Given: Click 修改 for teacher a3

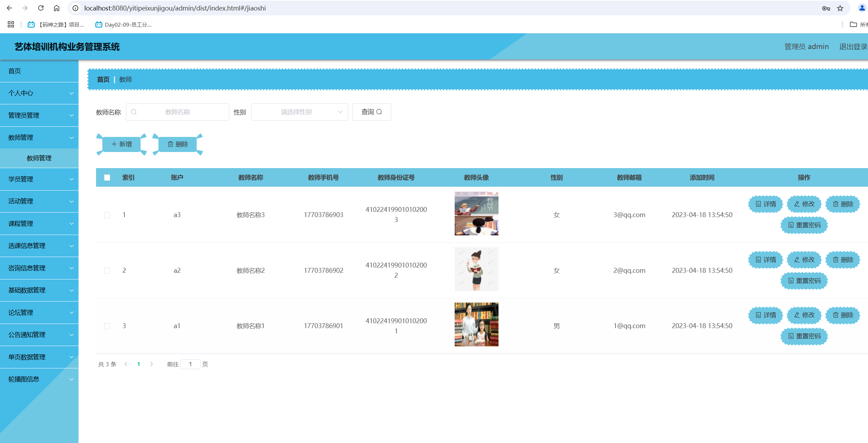Looking at the screenshot, I should 804,204.
